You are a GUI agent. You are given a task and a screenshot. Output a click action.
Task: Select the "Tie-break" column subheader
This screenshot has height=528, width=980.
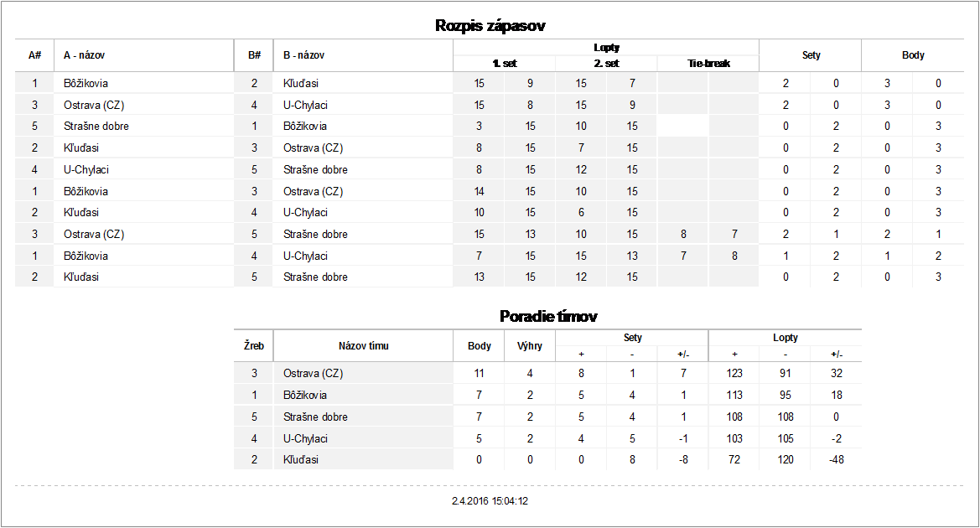pos(708,63)
